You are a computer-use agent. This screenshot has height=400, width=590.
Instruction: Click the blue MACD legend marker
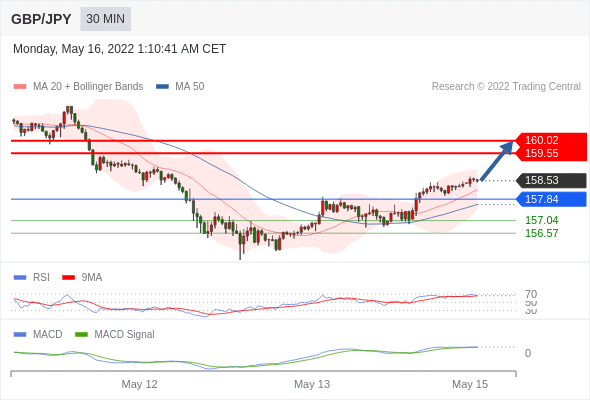[x=20, y=335]
